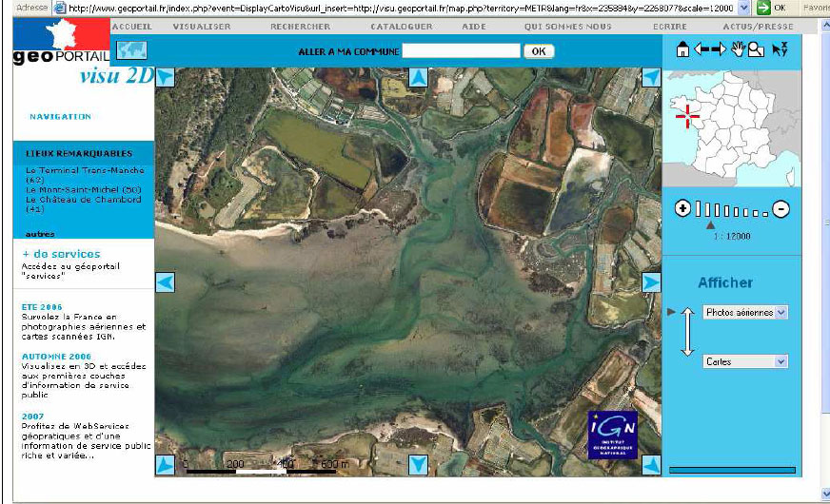The image size is (830, 504).
Task: Pan map north with top center arrow
Action: click(418, 78)
